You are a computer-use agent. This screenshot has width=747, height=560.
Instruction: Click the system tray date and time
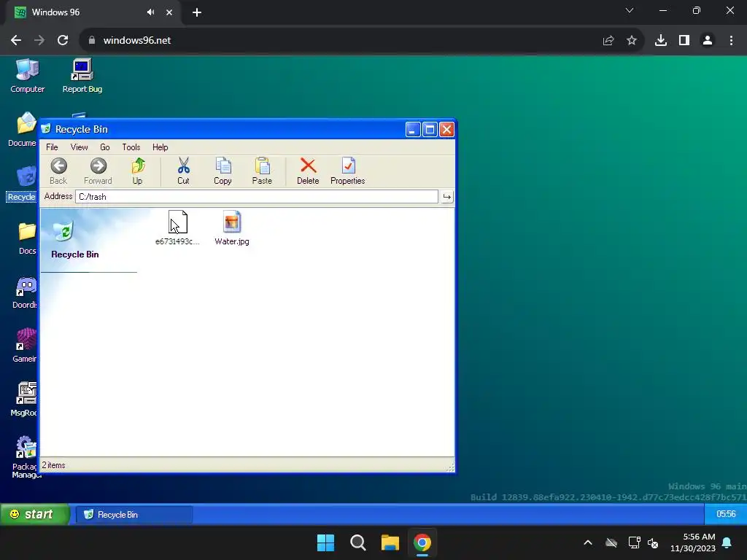tap(693, 542)
